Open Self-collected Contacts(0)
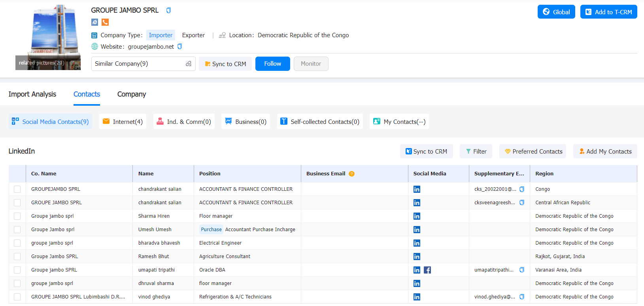This screenshot has height=306, width=644. click(320, 122)
